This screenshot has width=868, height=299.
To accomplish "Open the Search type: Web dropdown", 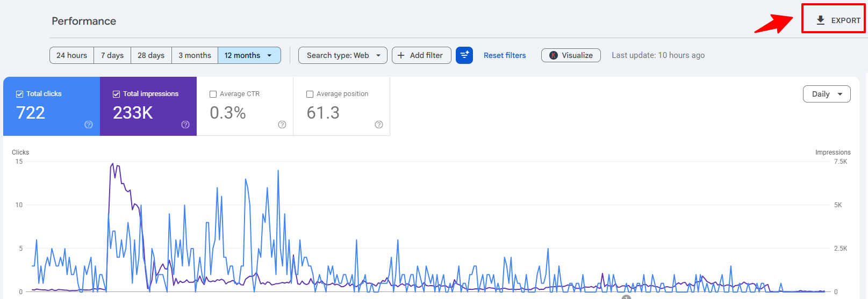I will pyautogui.click(x=343, y=55).
